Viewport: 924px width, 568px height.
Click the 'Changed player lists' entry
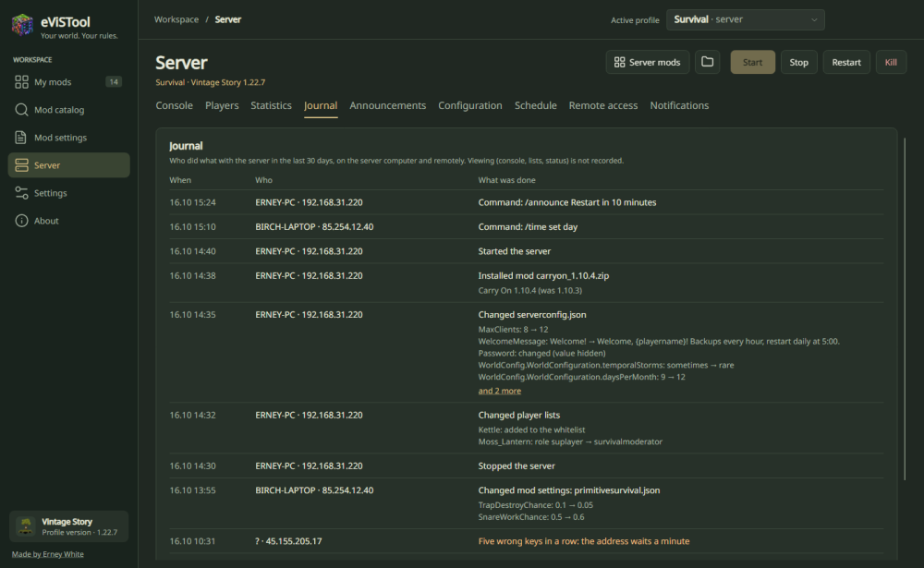519,415
